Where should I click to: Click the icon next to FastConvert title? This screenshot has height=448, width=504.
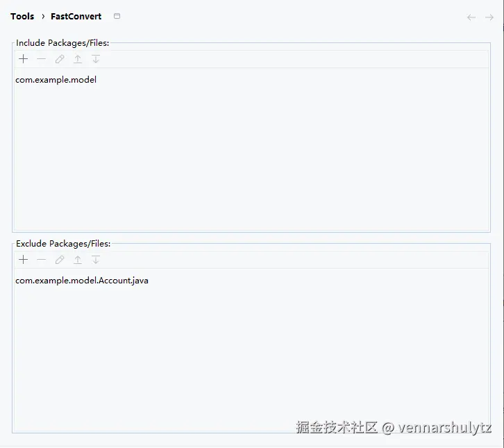(x=117, y=16)
